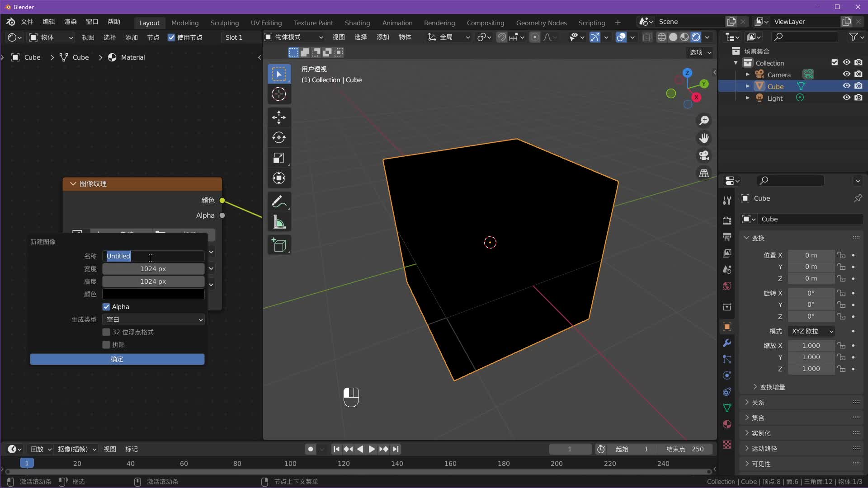Select the Move tool
This screenshot has width=868, height=488.
coord(279,117)
